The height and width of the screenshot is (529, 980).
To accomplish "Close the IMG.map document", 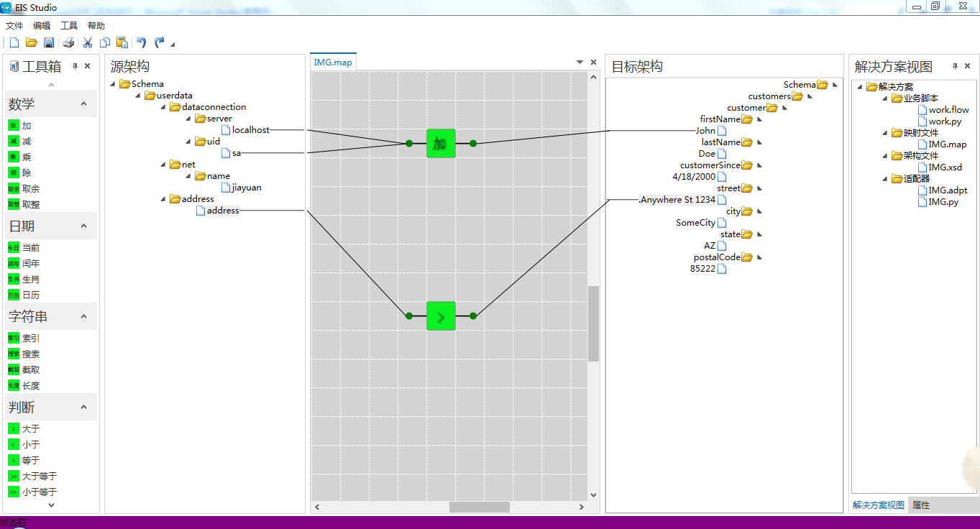I will pyautogui.click(x=593, y=63).
